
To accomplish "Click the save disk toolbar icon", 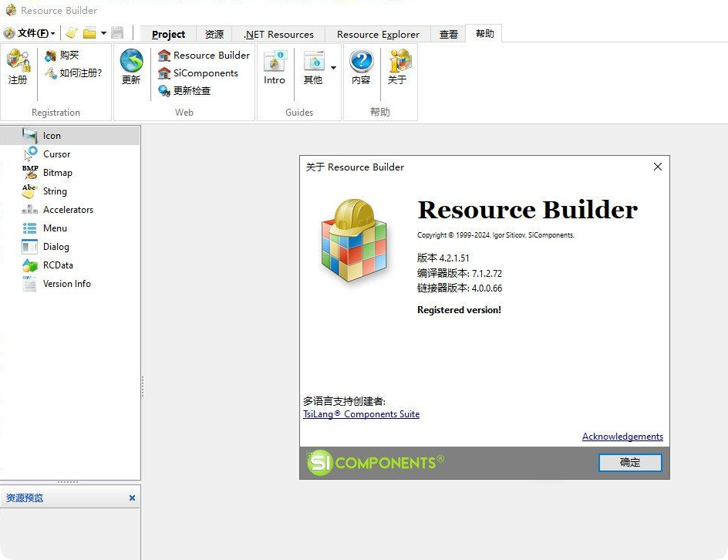I will (117, 32).
